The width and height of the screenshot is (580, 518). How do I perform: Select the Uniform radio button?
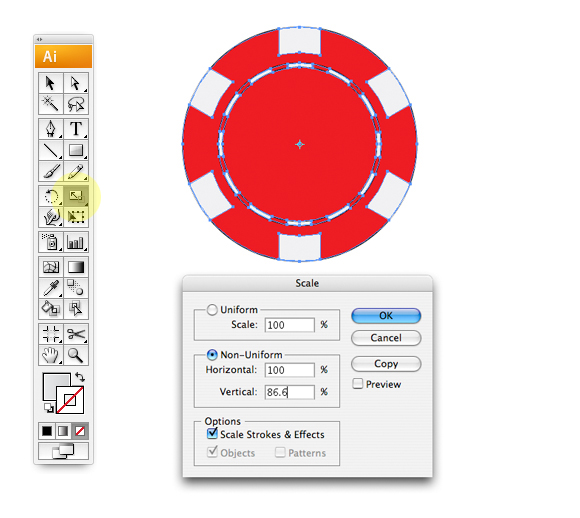click(212, 310)
